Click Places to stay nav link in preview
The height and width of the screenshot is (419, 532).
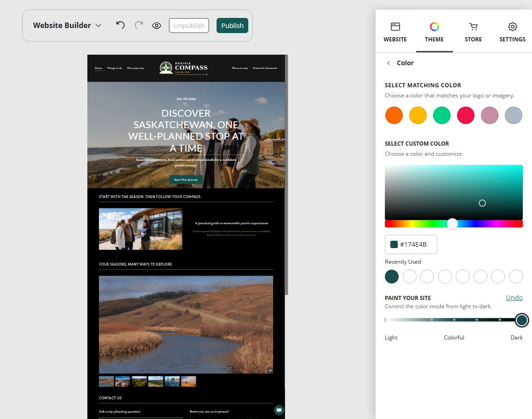click(x=240, y=68)
